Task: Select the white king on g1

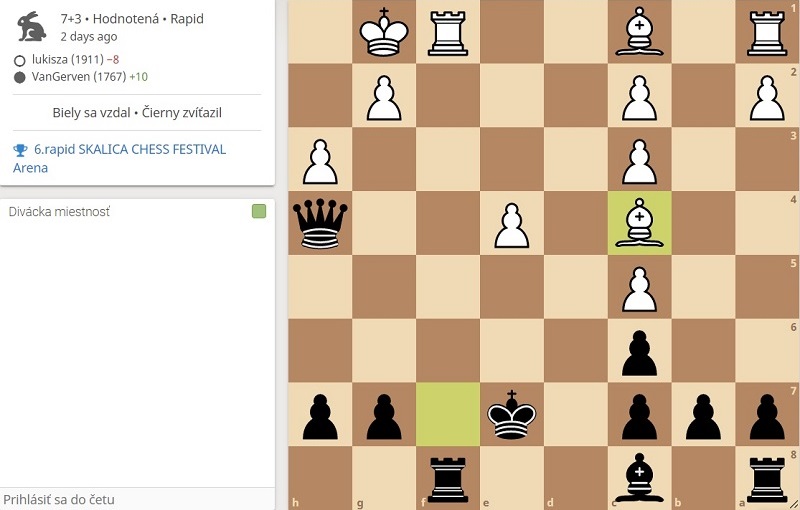Action: pos(384,32)
